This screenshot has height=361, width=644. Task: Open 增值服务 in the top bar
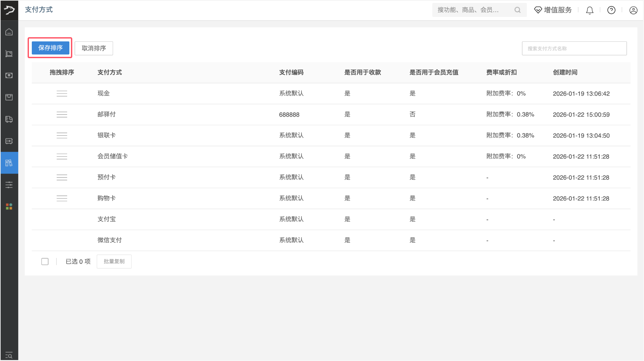553,10
